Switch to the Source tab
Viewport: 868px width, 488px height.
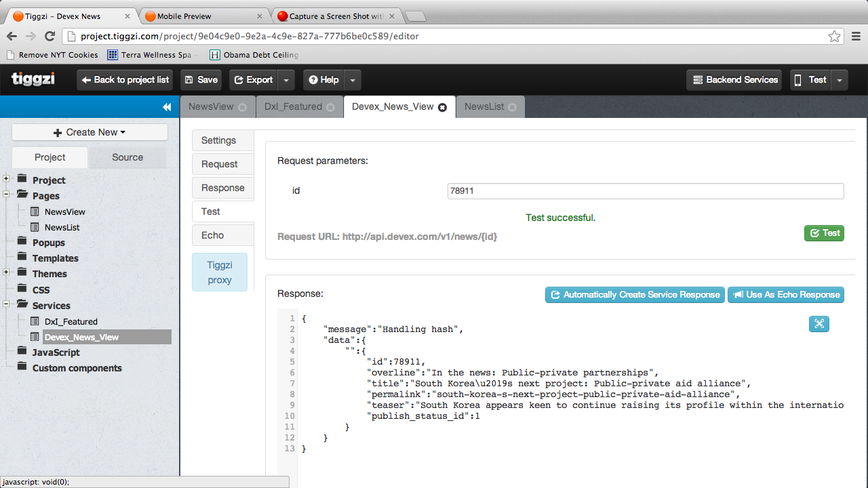(127, 157)
